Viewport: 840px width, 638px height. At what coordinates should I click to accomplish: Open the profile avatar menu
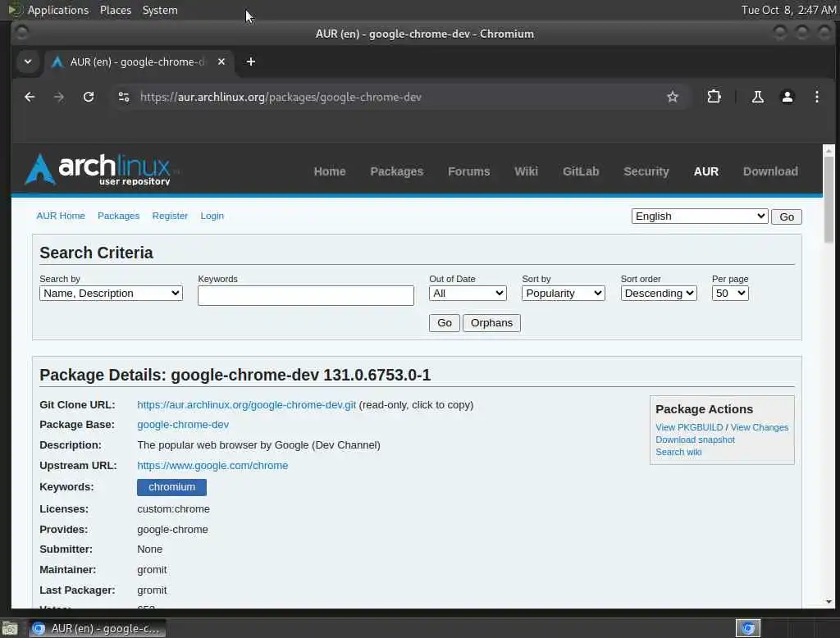[787, 97]
